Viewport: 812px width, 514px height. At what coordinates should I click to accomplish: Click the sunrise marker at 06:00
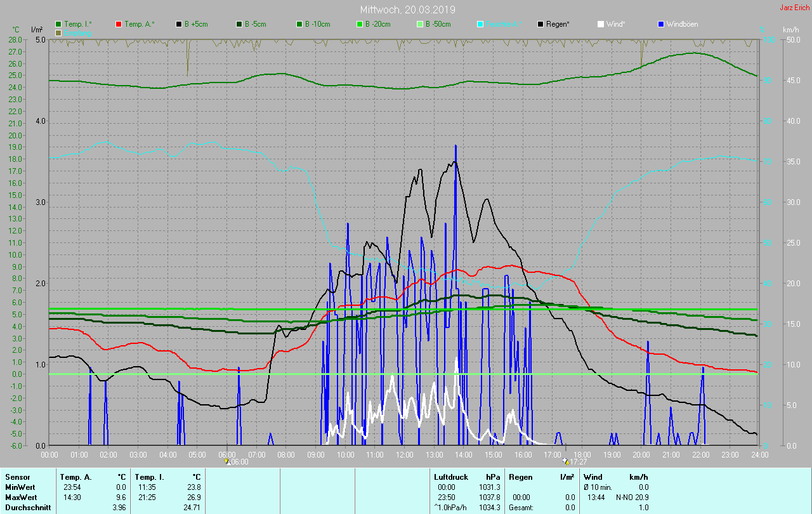pyautogui.click(x=226, y=461)
